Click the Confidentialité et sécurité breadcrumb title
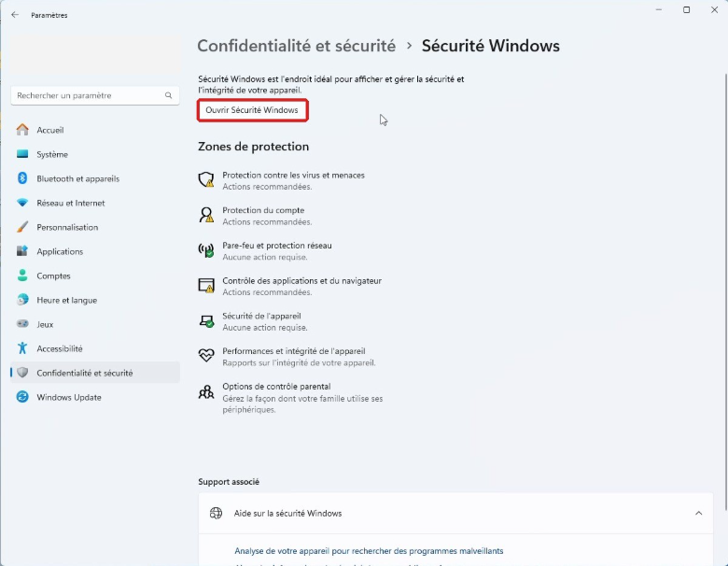 click(x=296, y=46)
